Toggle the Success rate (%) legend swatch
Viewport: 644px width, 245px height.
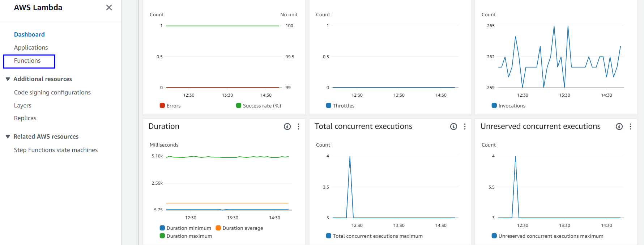point(239,105)
